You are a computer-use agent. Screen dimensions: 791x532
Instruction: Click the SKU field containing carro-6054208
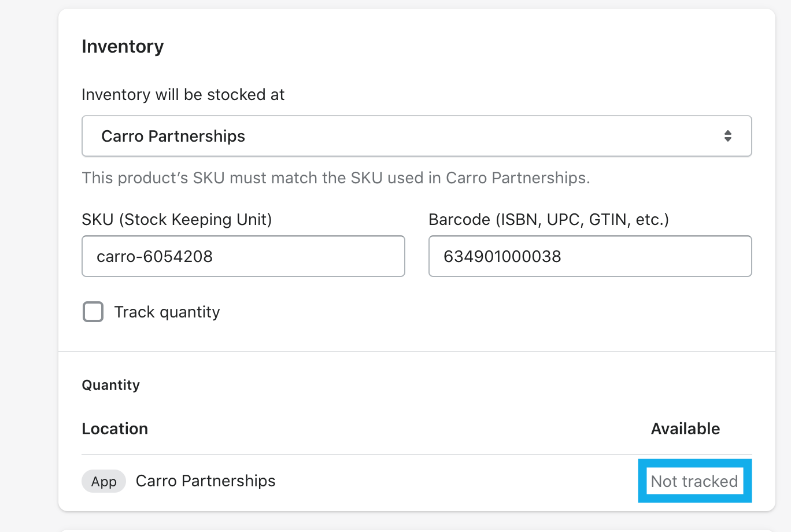tap(243, 256)
